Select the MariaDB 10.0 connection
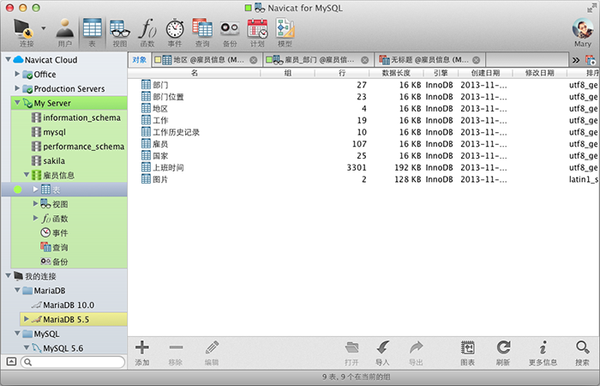600x386 pixels. 63,305
